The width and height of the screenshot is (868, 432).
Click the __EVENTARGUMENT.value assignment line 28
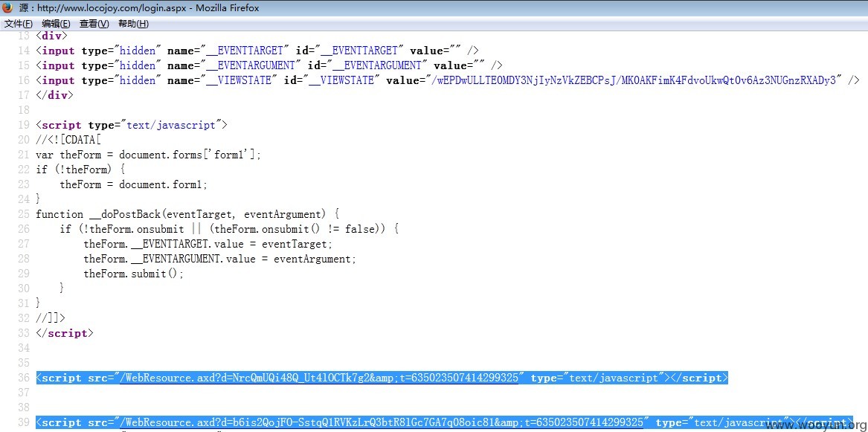(220, 259)
